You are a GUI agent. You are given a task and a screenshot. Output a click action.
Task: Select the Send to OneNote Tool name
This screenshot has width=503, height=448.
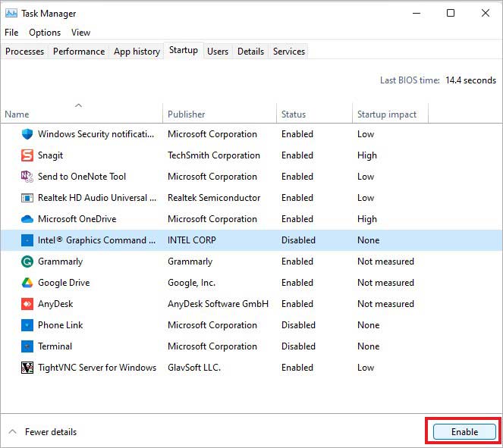pos(82,177)
